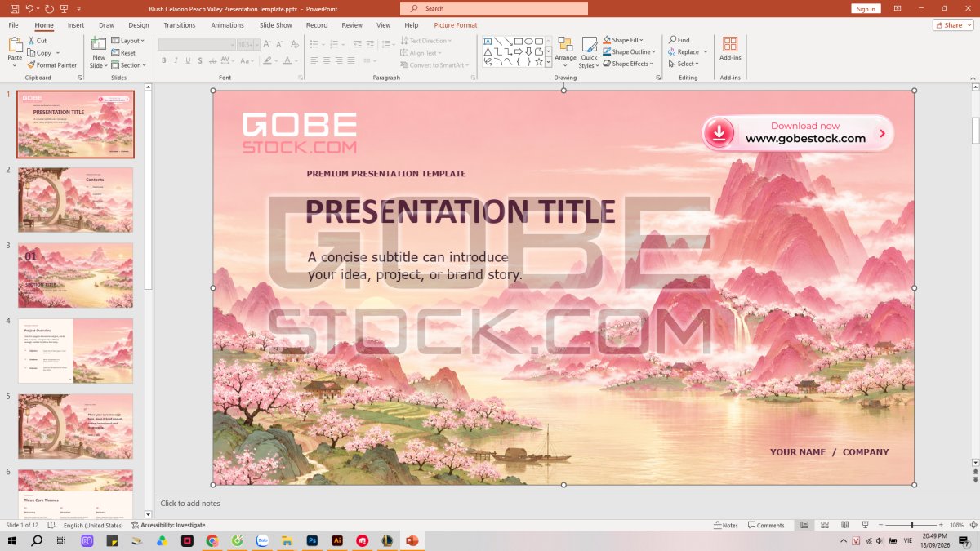The width and height of the screenshot is (980, 551).
Task: Open Chrome from the taskbar
Action: coord(212,540)
